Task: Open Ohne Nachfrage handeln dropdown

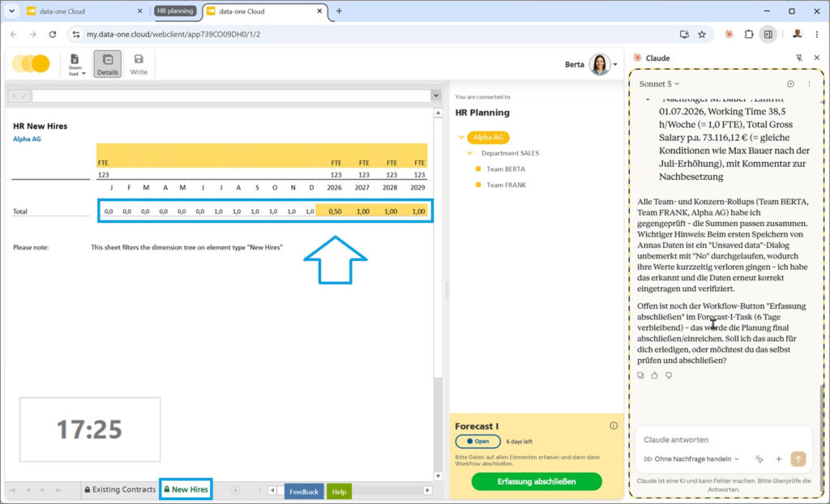Action: pyautogui.click(x=691, y=459)
